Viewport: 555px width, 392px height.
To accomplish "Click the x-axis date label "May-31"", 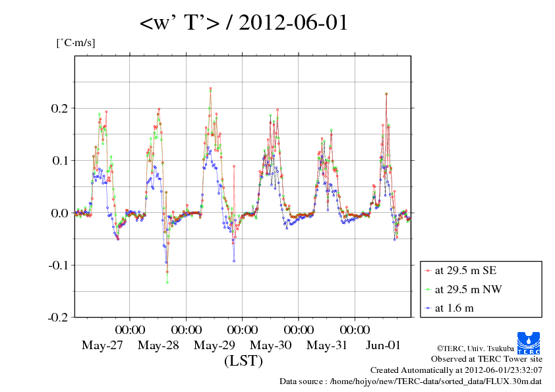I will 327,345.
